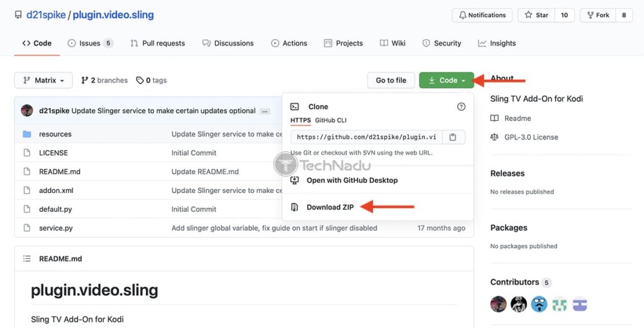Star this repository

[536, 15]
